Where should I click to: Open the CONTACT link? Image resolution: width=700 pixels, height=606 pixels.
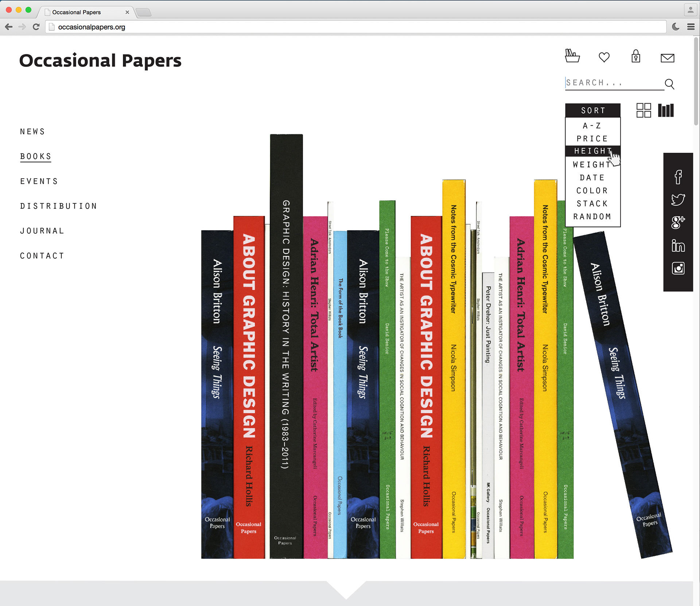[x=42, y=256]
